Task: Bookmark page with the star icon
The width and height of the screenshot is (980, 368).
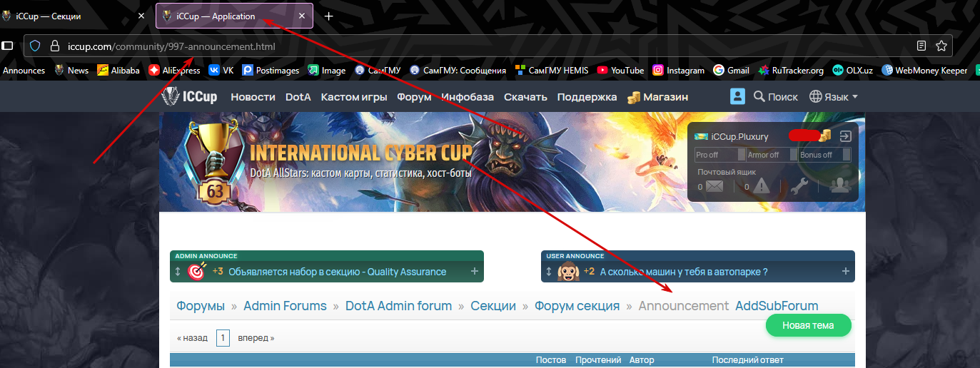Action: coord(941,46)
